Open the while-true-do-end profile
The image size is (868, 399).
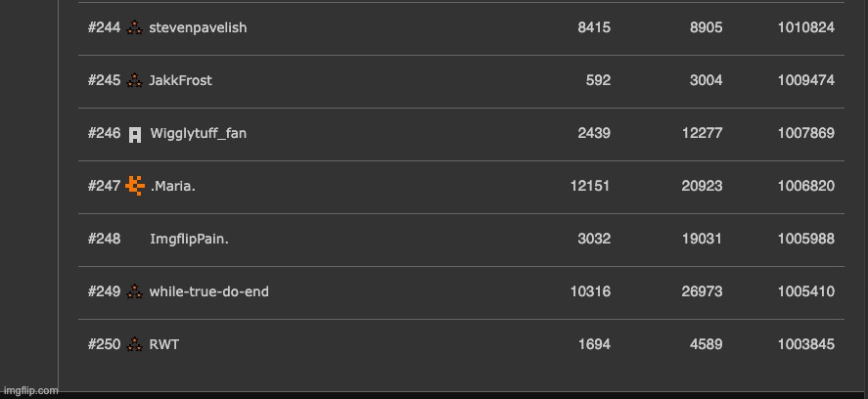pyautogui.click(x=208, y=291)
